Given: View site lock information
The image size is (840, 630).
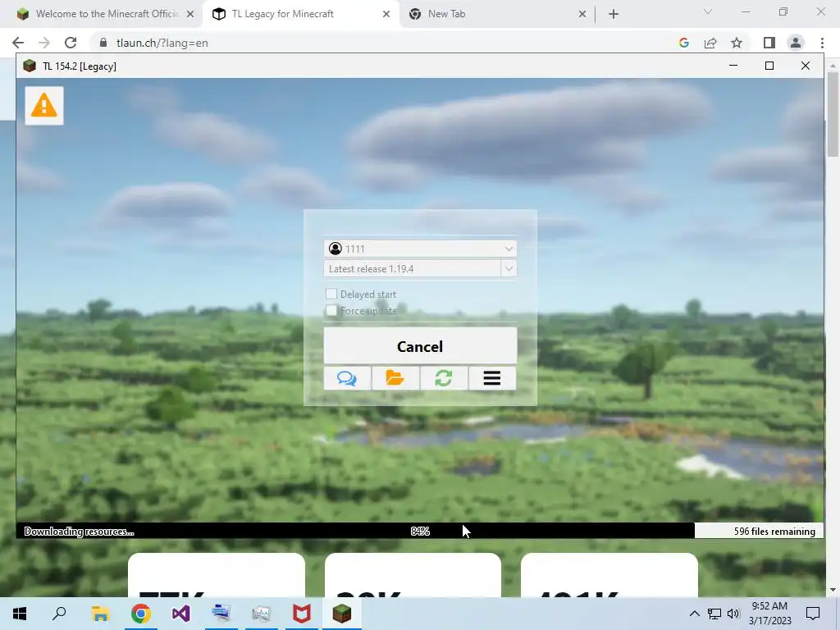Looking at the screenshot, I should [103, 43].
